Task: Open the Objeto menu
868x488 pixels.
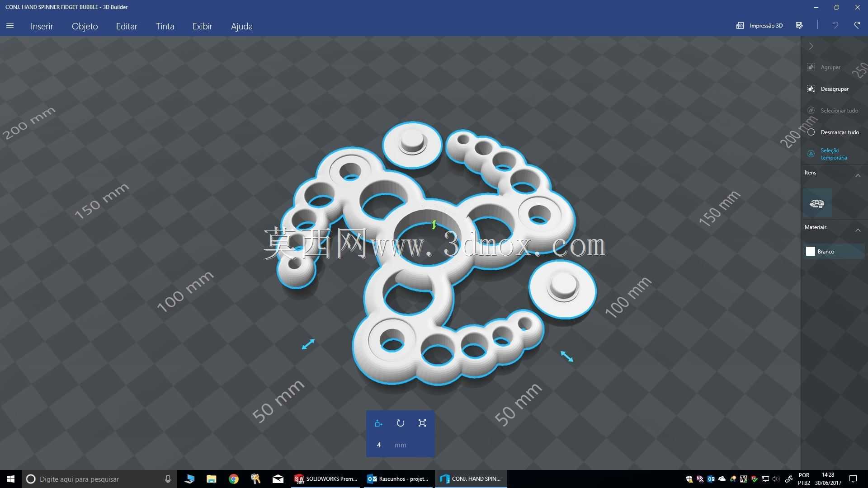Action: click(x=85, y=26)
